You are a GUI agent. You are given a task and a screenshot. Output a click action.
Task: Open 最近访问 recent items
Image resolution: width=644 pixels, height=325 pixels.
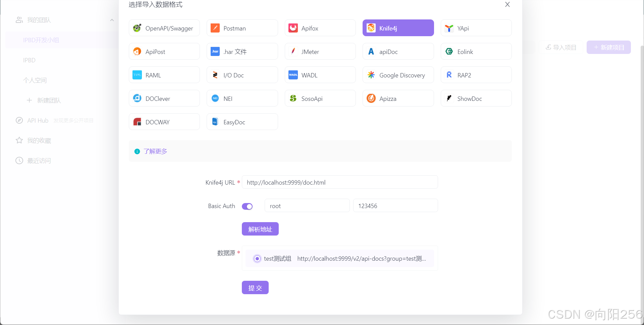pyautogui.click(x=34, y=161)
